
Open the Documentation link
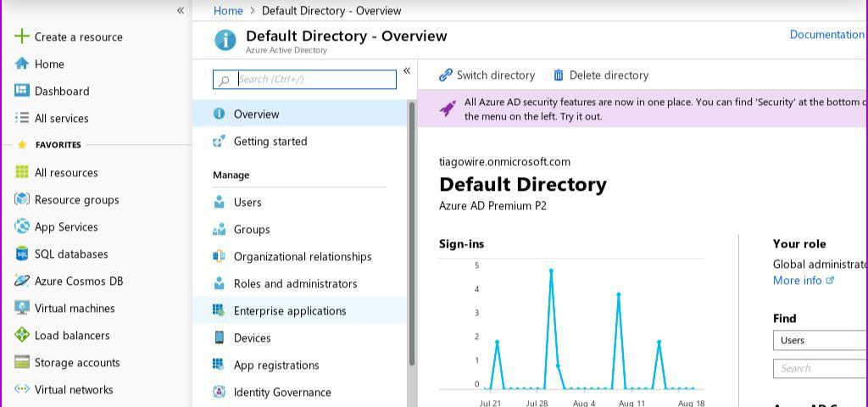827,34
